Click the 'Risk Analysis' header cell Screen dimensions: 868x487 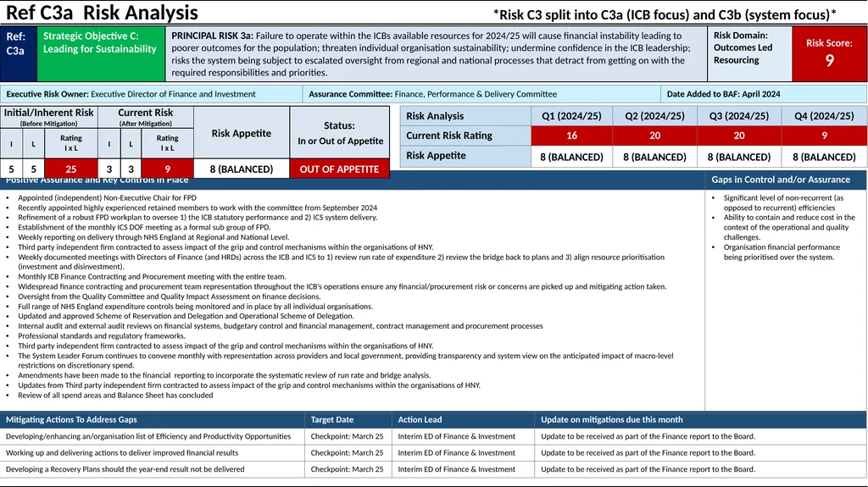click(x=465, y=116)
